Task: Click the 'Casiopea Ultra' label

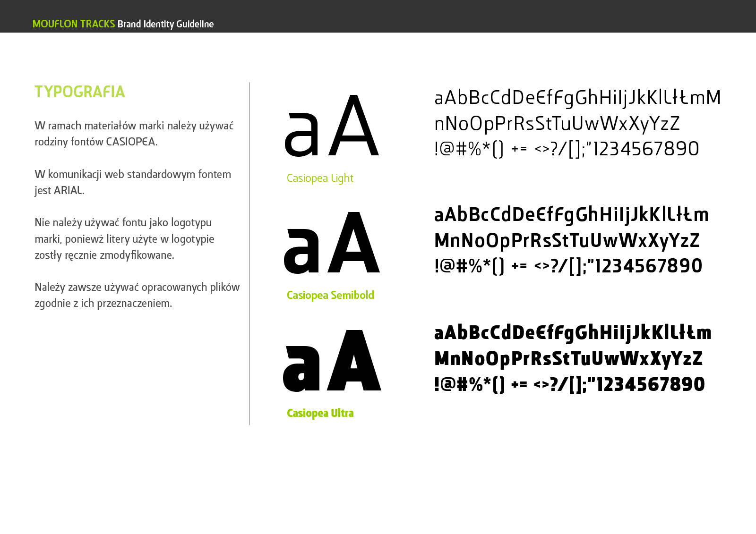Action: [x=320, y=413]
